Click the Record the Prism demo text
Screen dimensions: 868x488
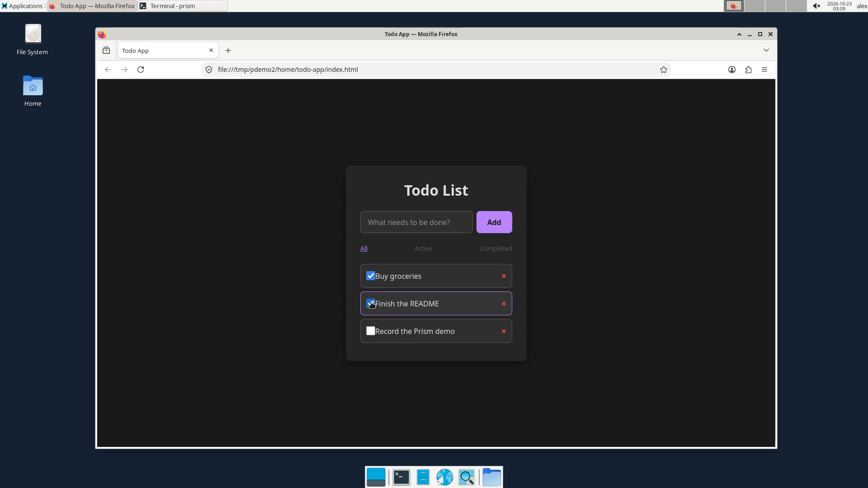click(415, 331)
